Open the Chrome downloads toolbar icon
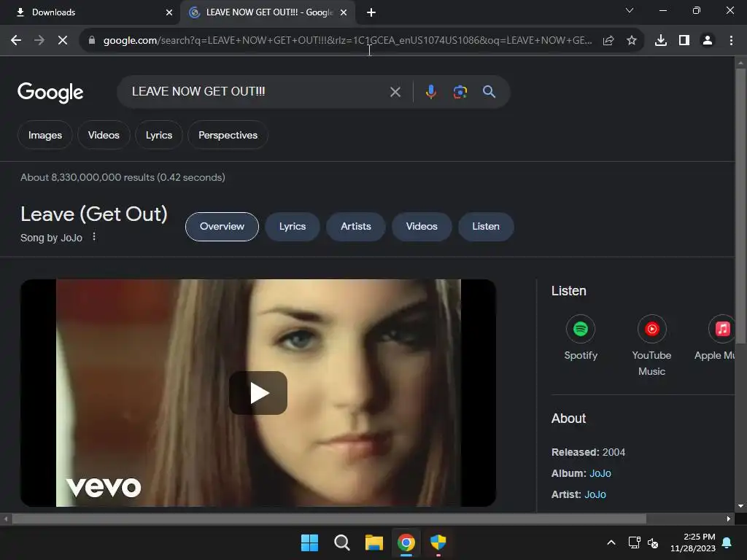Viewport: 747px width, 560px height. pyautogui.click(x=661, y=41)
